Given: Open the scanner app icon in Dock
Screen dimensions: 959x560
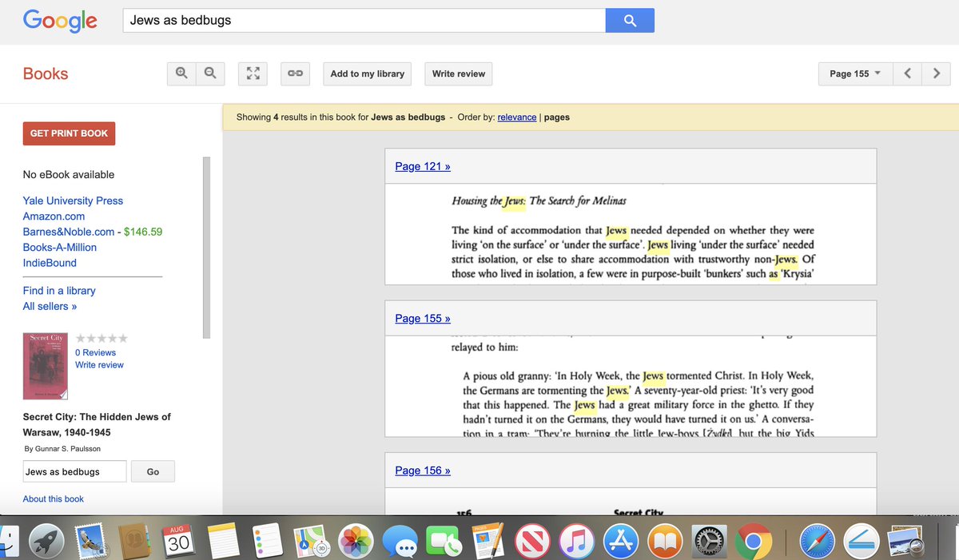Looking at the screenshot, I should pos(862,542).
